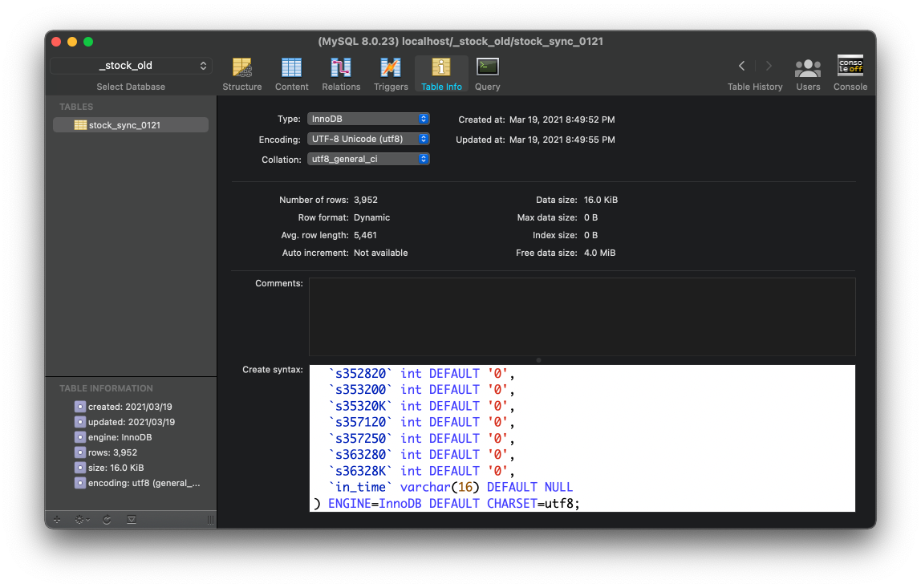This screenshot has width=921, height=588.
Task: Click the TABLES header in sidebar
Action: pyautogui.click(x=76, y=107)
